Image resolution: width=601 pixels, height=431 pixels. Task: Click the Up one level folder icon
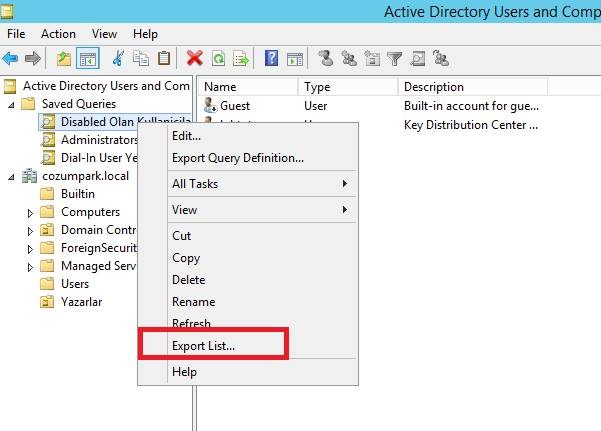64,59
